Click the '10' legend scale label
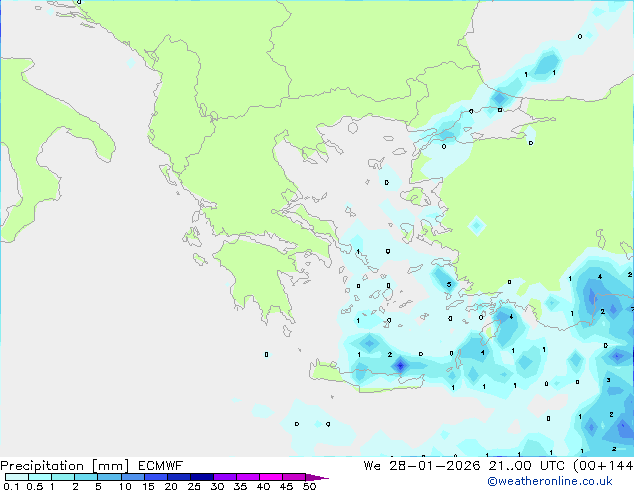Image resolution: width=634 pixels, height=490 pixels. coord(125,486)
